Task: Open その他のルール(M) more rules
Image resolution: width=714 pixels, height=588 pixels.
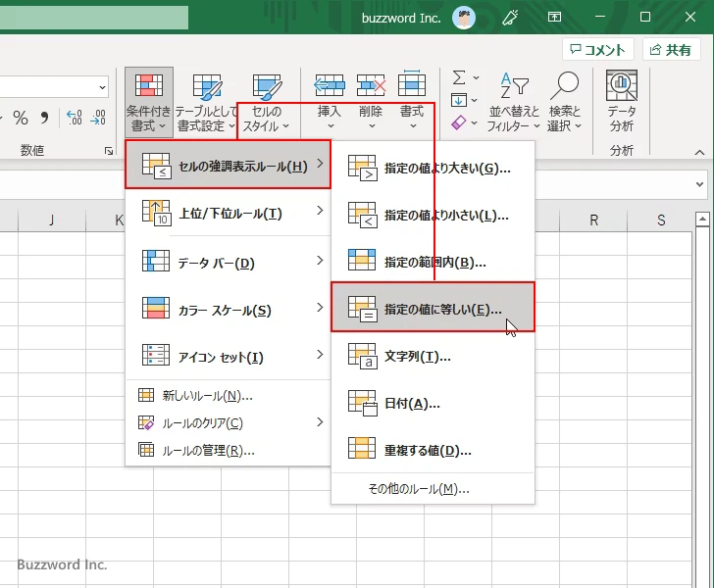Action: coord(433,489)
